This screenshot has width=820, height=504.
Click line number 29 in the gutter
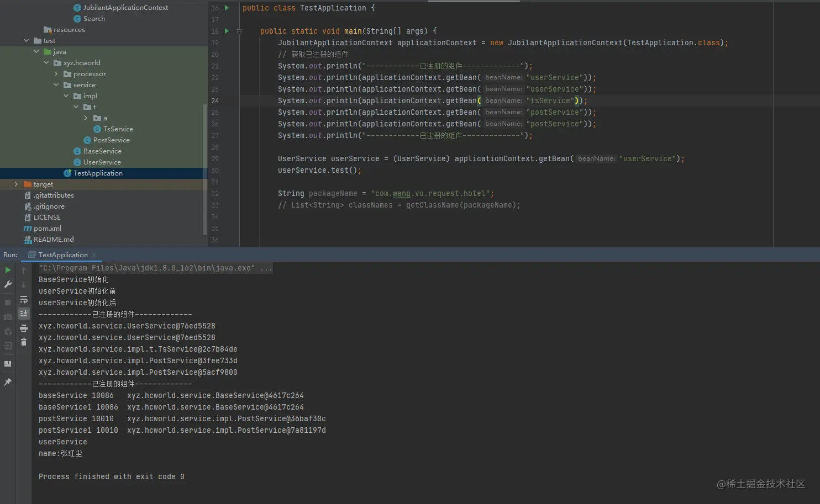coord(215,159)
